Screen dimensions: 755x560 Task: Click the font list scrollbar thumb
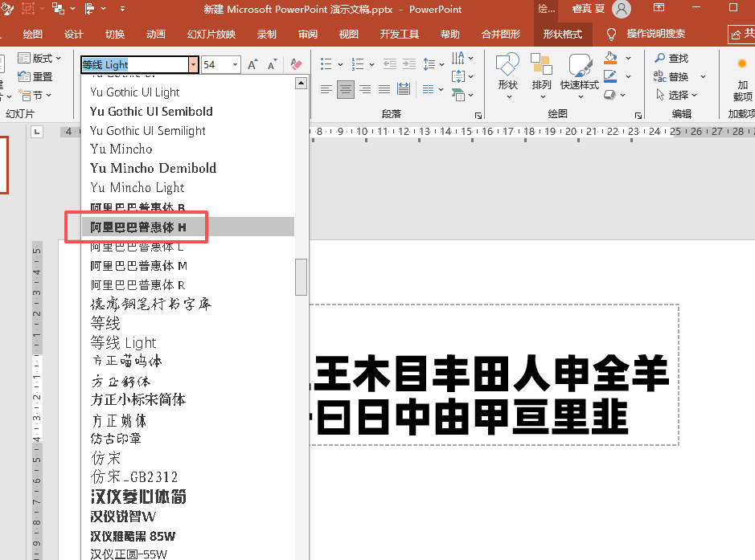click(x=301, y=277)
